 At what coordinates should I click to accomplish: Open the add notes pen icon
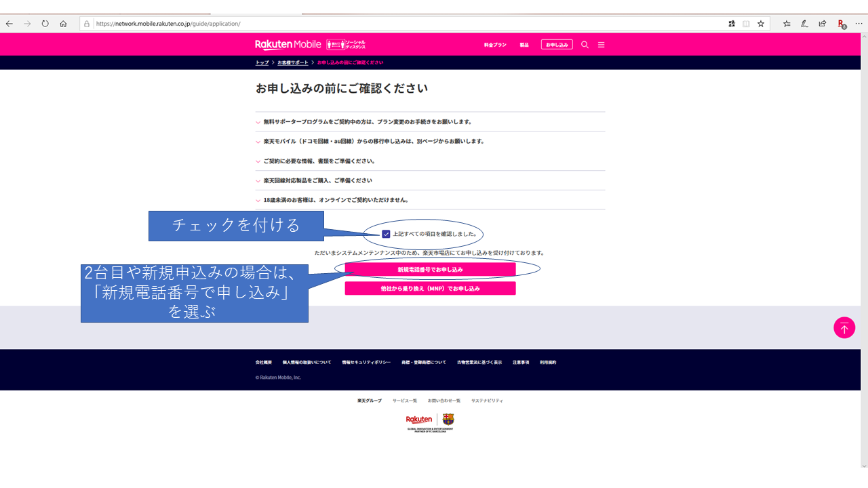coord(804,23)
